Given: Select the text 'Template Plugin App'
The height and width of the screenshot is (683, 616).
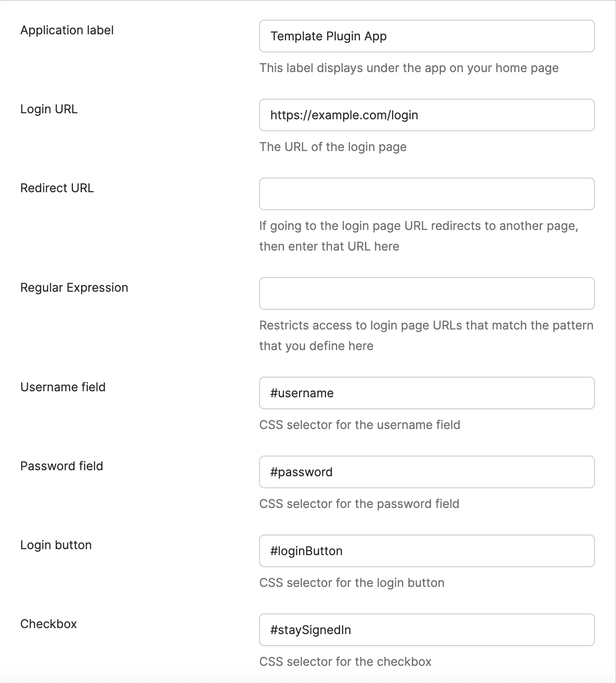Looking at the screenshot, I should tap(328, 36).
